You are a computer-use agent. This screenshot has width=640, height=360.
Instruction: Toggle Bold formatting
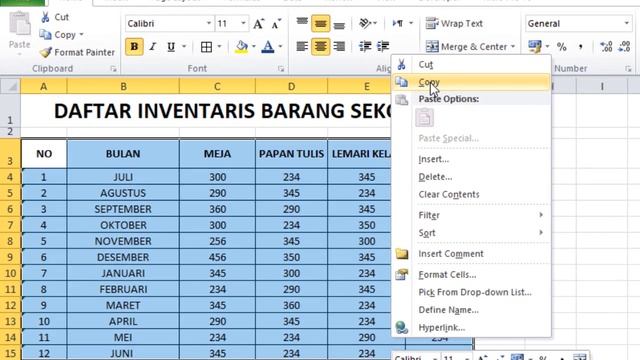[134, 47]
